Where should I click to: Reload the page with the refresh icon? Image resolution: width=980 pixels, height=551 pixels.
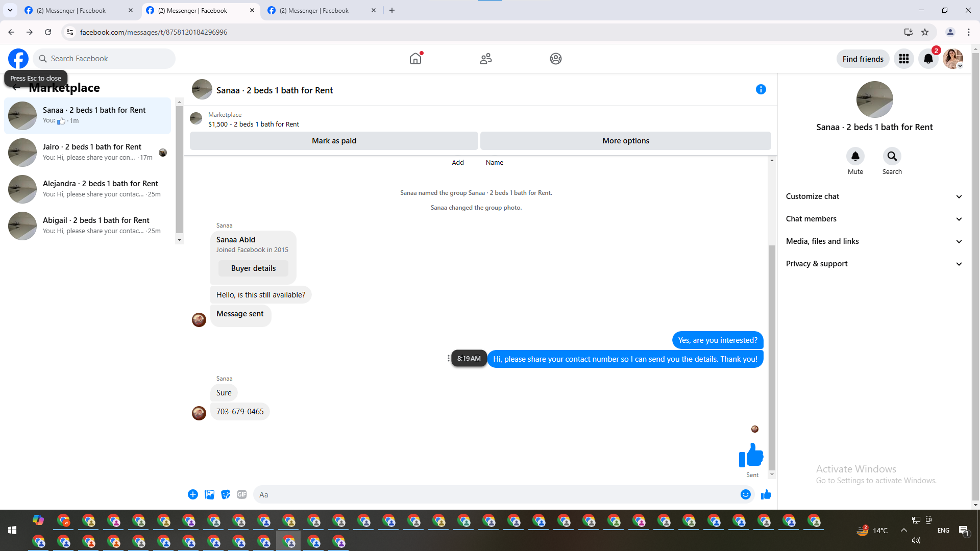tap(48, 32)
